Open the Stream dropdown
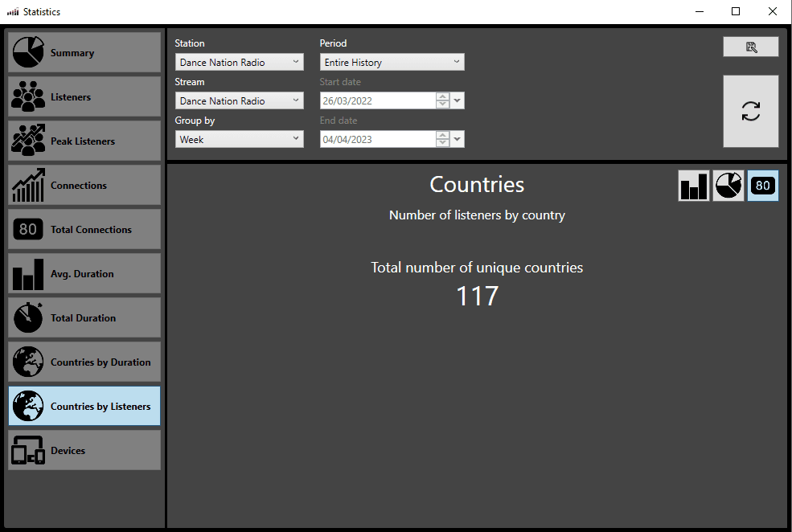Viewport: 792px width, 532px height. (x=240, y=100)
